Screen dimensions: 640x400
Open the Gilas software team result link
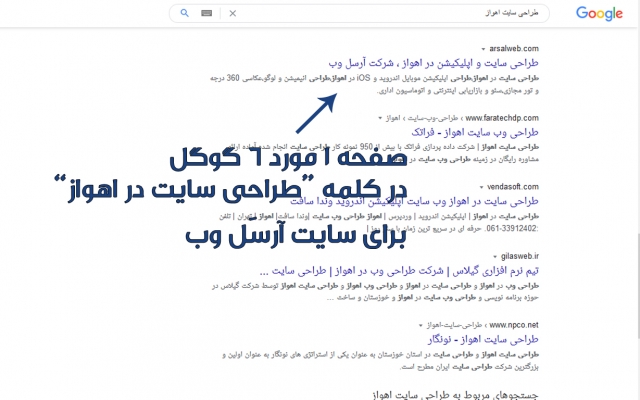click(399, 271)
